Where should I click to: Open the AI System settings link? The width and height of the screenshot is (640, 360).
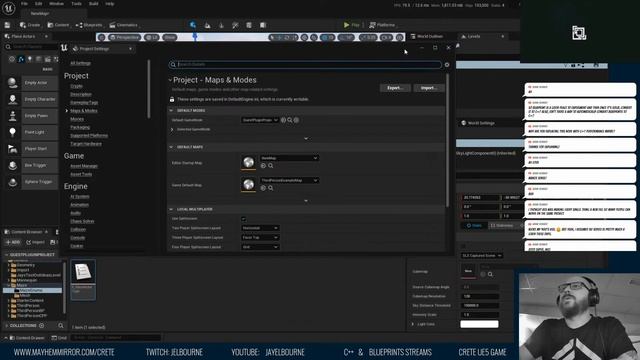point(79,196)
